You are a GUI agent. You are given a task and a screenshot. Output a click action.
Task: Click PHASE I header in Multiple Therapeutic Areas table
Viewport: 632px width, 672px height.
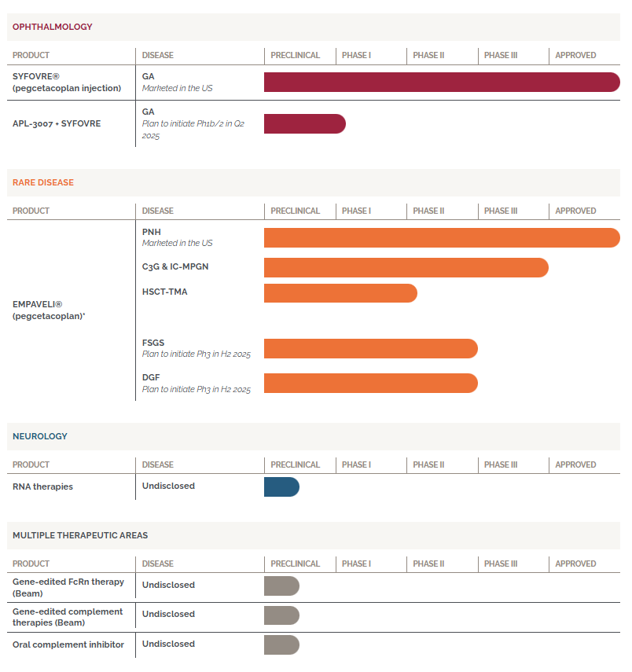coord(356,564)
